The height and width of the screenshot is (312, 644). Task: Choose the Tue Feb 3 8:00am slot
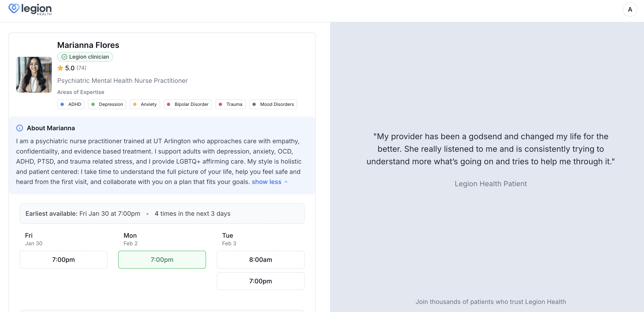click(x=261, y=259)
